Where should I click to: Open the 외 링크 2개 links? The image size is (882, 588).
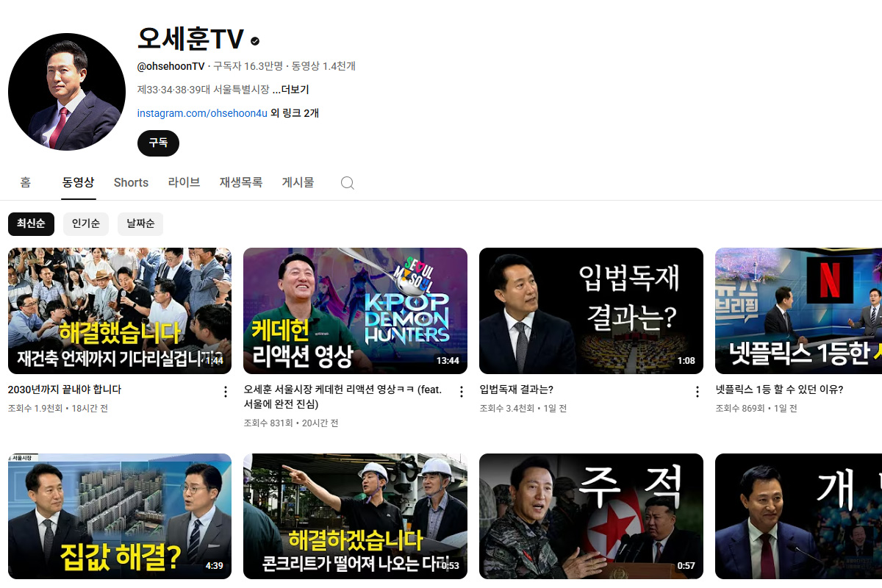click(295, 113)
